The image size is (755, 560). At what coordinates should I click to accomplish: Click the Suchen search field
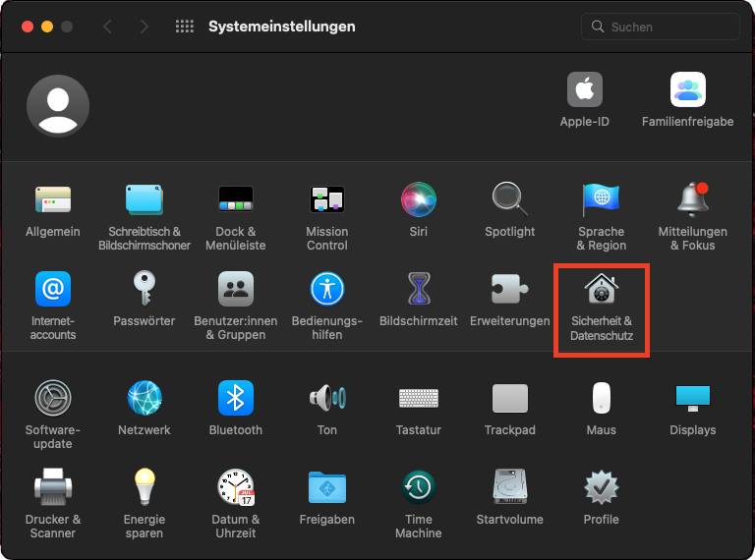(661, 27)
